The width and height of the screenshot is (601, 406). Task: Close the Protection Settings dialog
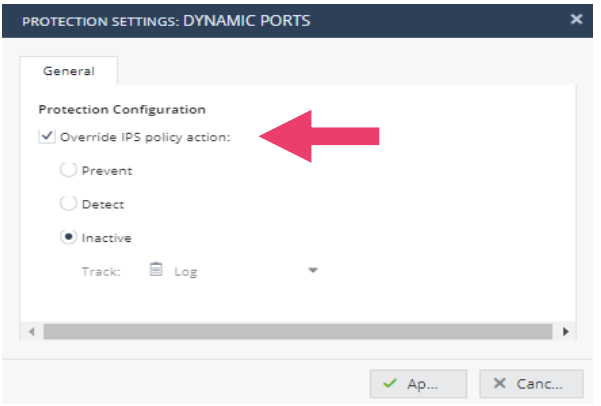point(575,18)
